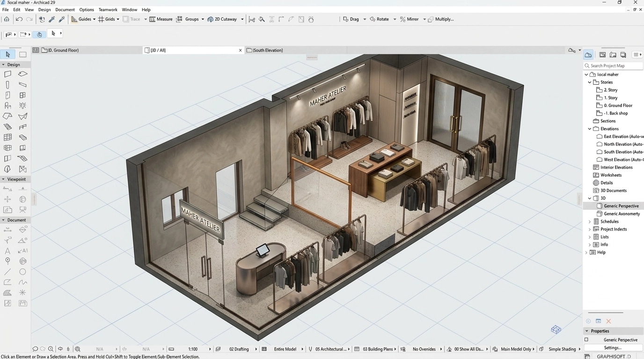Select the Wall tool
Screen dimensions: 644x359
(7, 74)
